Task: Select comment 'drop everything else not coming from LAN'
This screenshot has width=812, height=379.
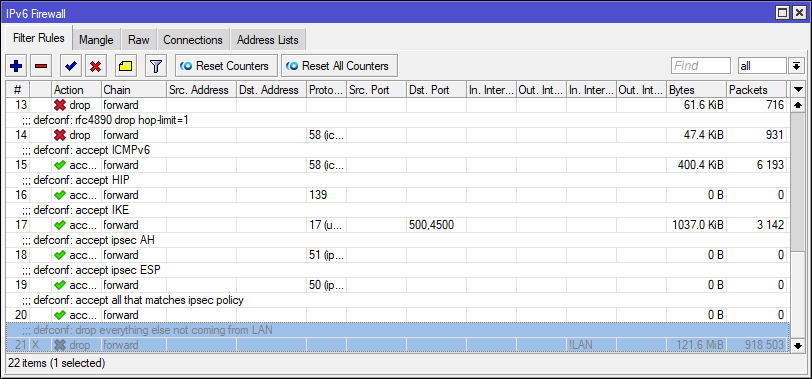Action: coord(174,330)
